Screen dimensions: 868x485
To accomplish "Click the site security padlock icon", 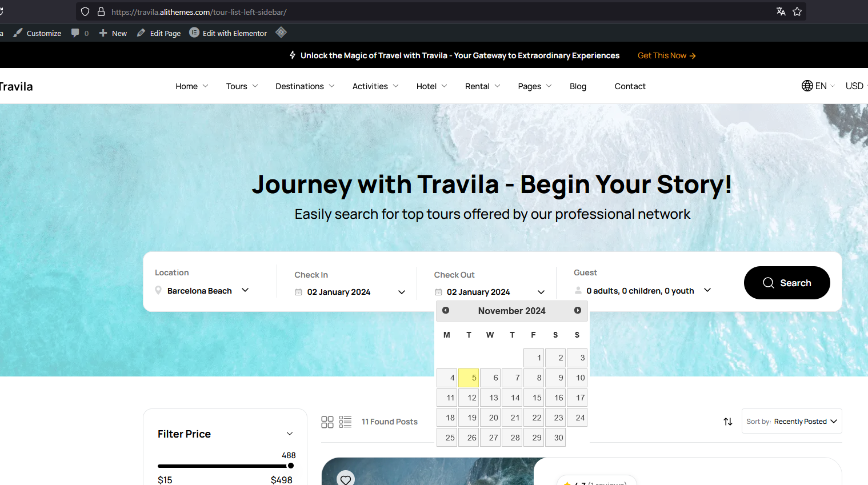I will [x=101, y=11].
